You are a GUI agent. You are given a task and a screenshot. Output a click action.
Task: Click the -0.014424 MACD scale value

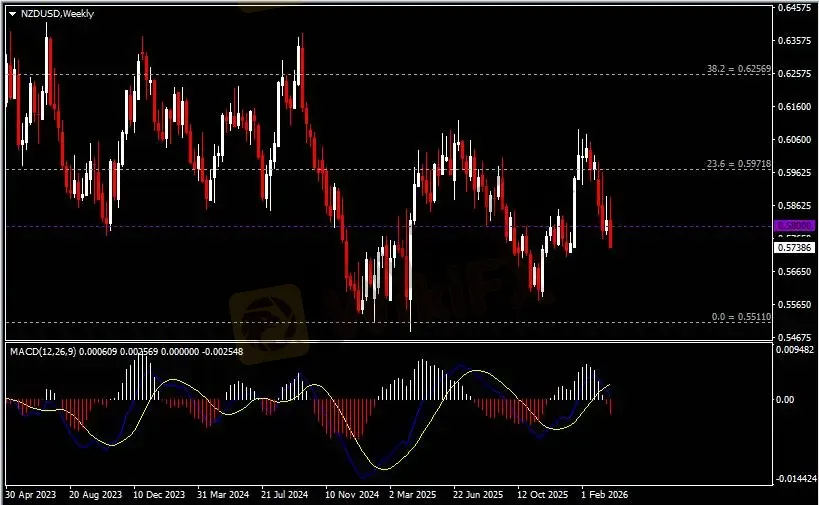(x=795, y=480)
